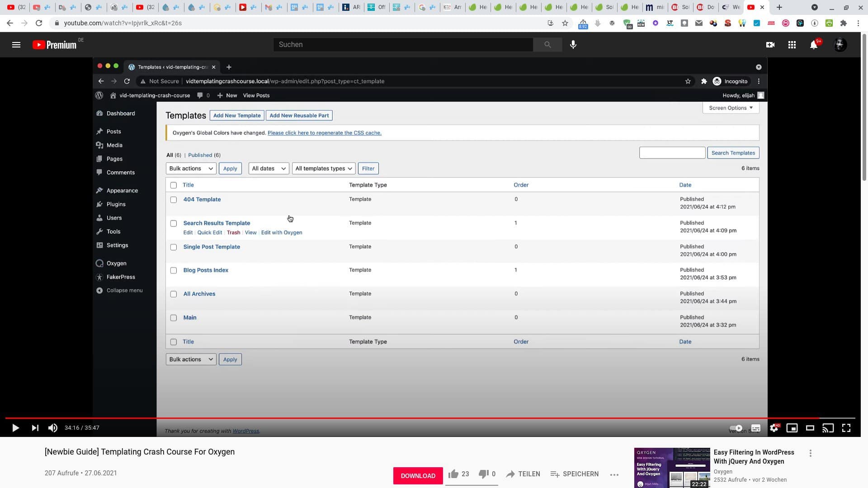Viewport: 868px width, 488px height.
Task: Skip to next video icon
Action: 35,428
